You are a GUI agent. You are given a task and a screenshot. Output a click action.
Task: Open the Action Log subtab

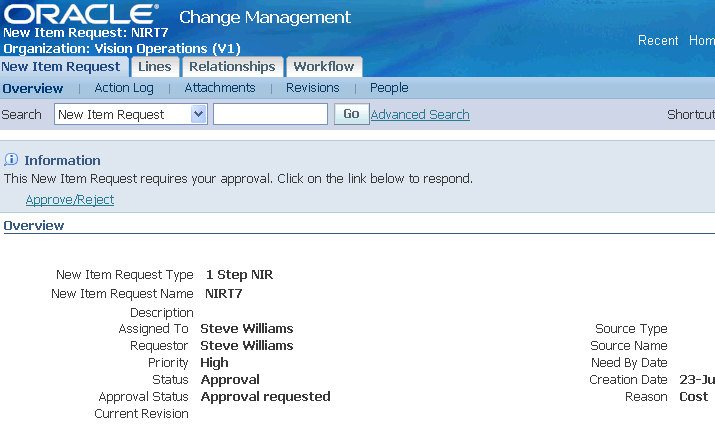pyautogui.click(x=124, y=88)
